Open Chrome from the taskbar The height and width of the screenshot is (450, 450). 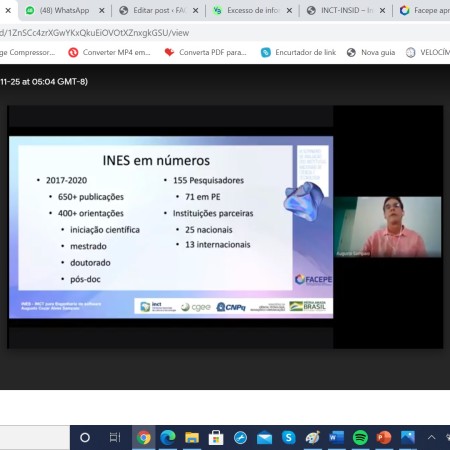pyautogui.click(x=144, y=437)
